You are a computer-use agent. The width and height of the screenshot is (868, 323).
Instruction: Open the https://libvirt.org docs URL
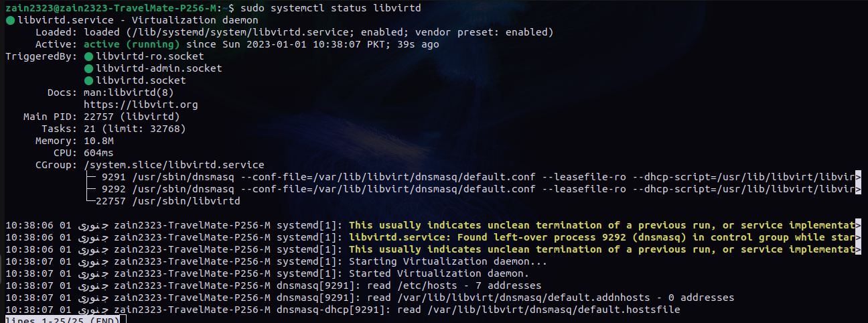141,105
